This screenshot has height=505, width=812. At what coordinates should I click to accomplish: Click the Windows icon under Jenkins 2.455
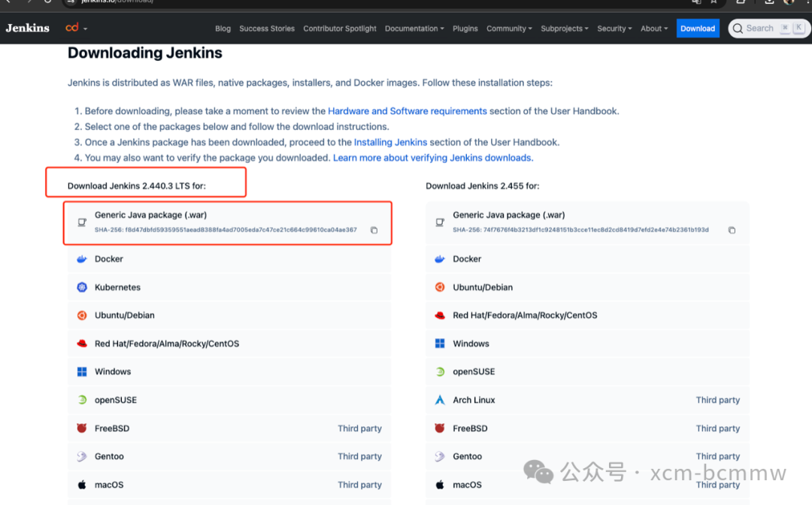click(440, 343)
